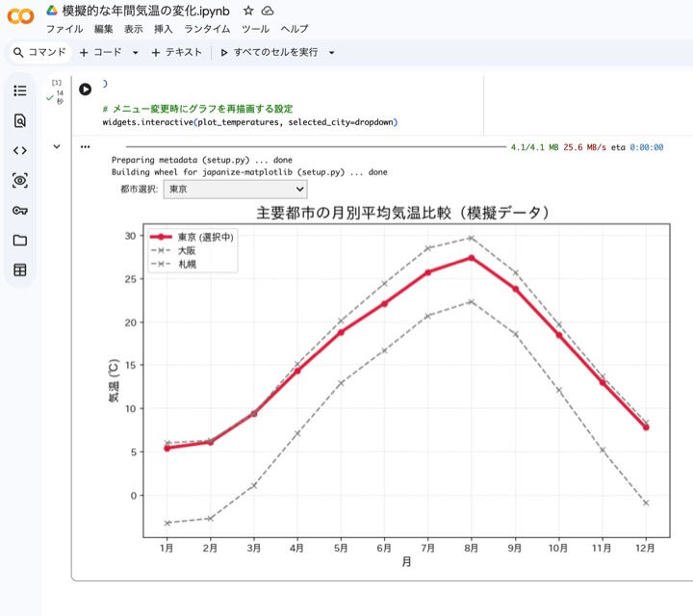Open the files folder icon in sidebar
Image resolution: width=693 pixels, height=616 pixels.
pos(20,241)
